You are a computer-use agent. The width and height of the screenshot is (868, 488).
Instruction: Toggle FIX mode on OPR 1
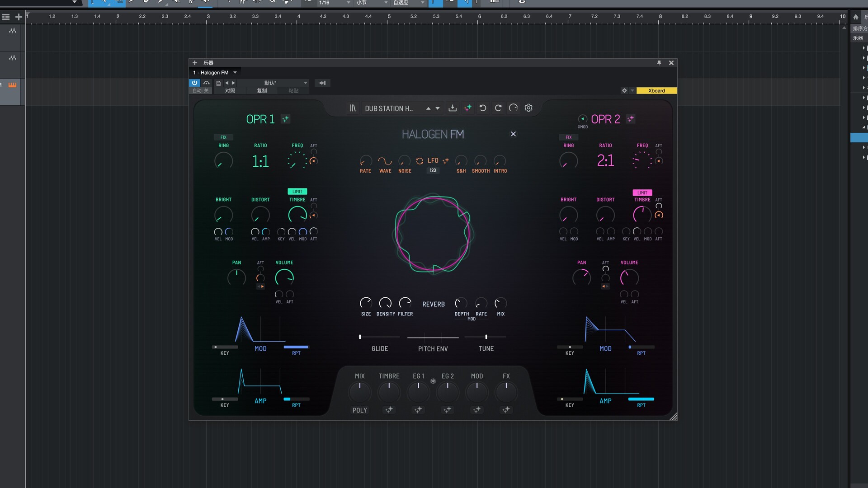pyautogui.click(x=223, y=137)
